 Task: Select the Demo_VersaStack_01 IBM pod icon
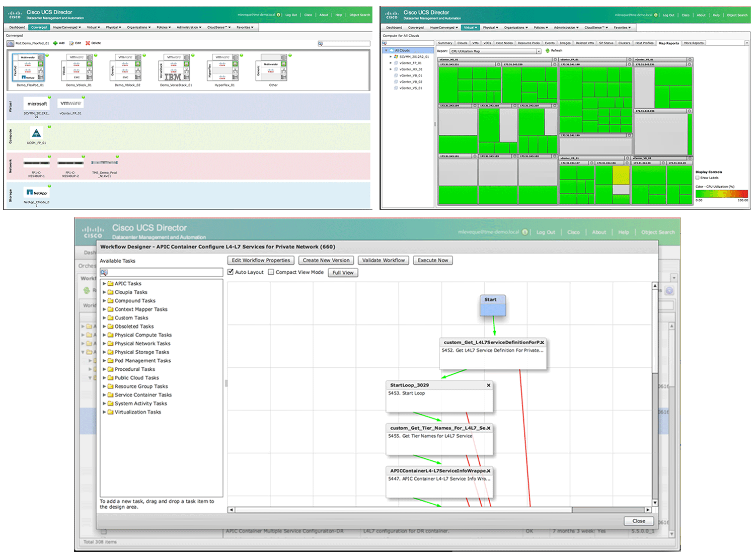174,67
